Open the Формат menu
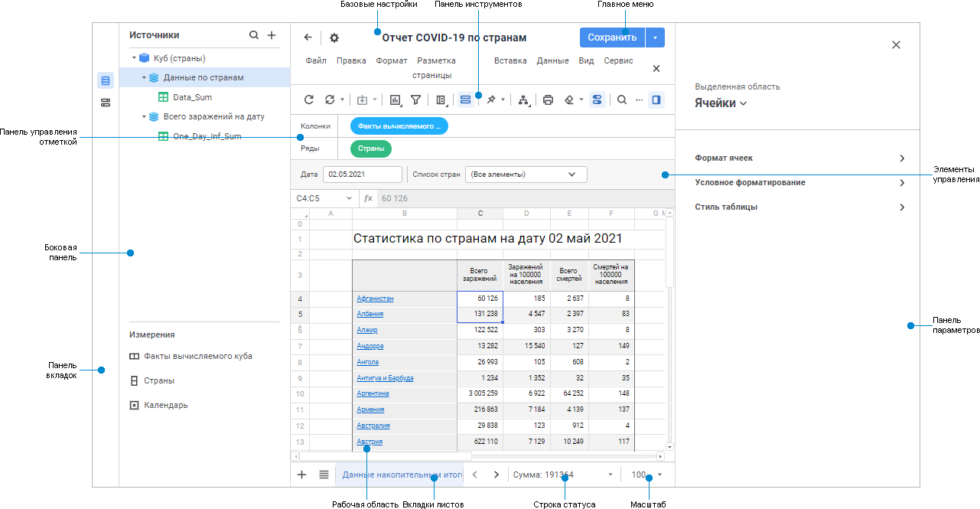 (x=392, y=60)
